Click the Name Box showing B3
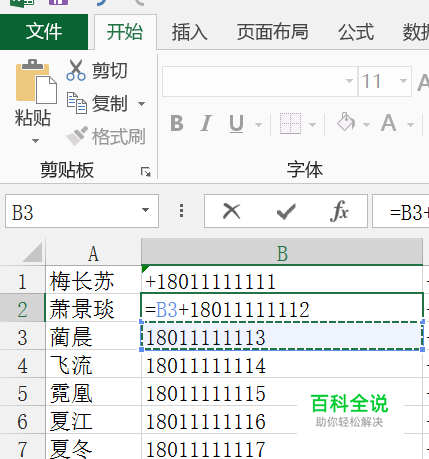This screenshot has width=429, height=459. [x=82, y=211]
